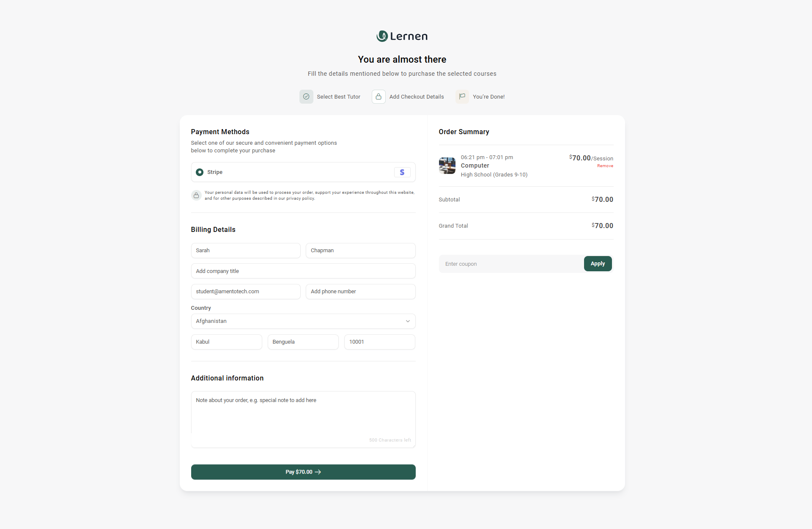
Task: Click the Stripe 'S' payment icon
Action: pos(401,172)
